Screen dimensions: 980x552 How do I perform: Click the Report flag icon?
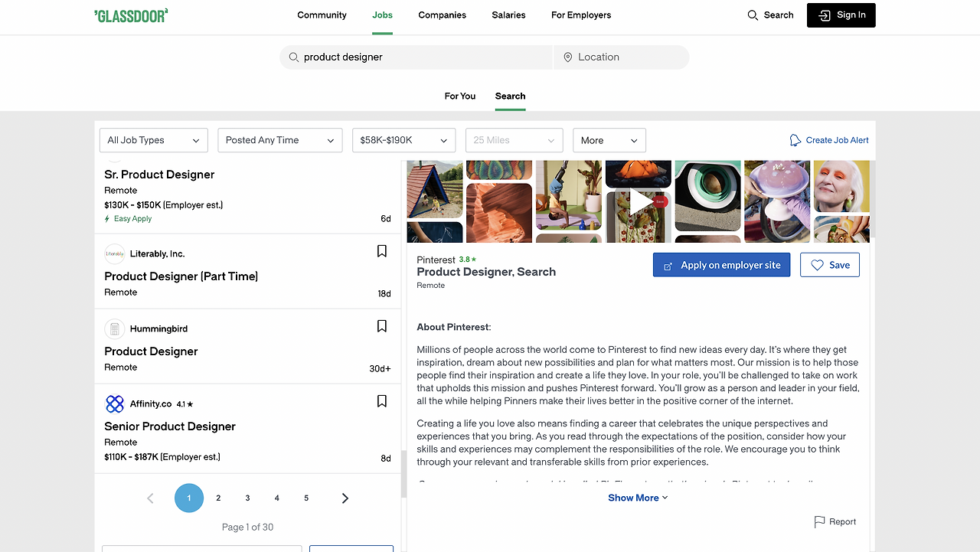(x=820, y=522)
